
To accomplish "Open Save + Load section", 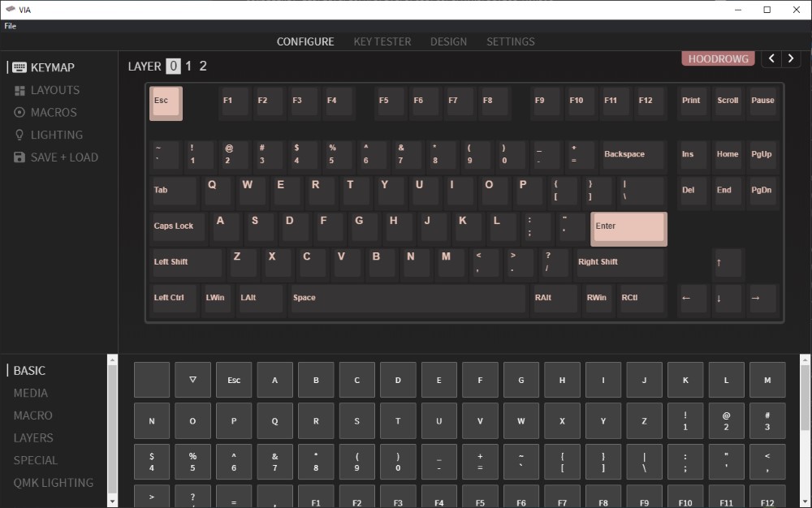I will 63,157.
